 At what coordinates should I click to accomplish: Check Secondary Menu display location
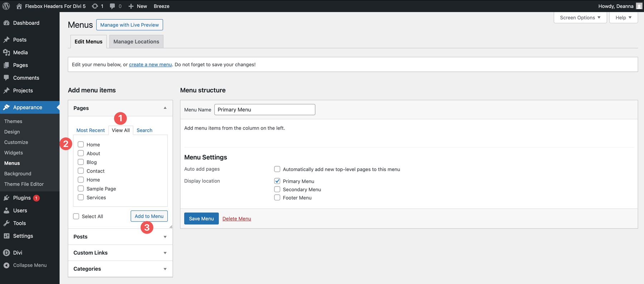pos(277,189)
